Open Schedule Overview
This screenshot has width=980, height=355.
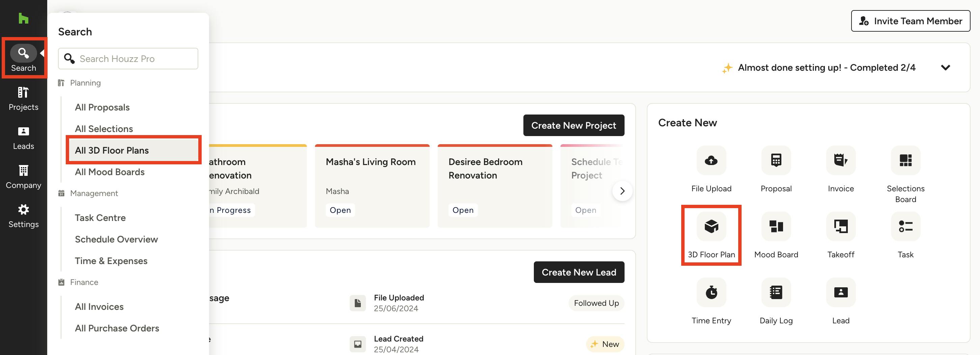(116, 239)
